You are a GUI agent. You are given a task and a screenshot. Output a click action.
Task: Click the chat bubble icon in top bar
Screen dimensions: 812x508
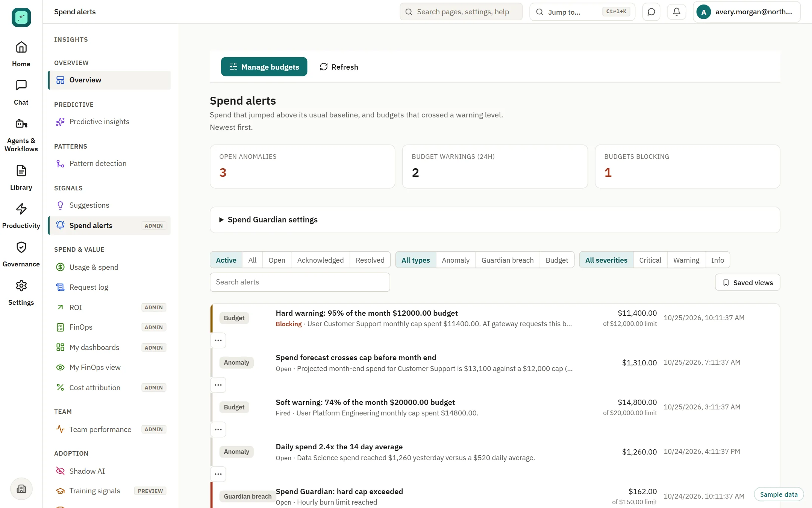[x=651, y=12]
